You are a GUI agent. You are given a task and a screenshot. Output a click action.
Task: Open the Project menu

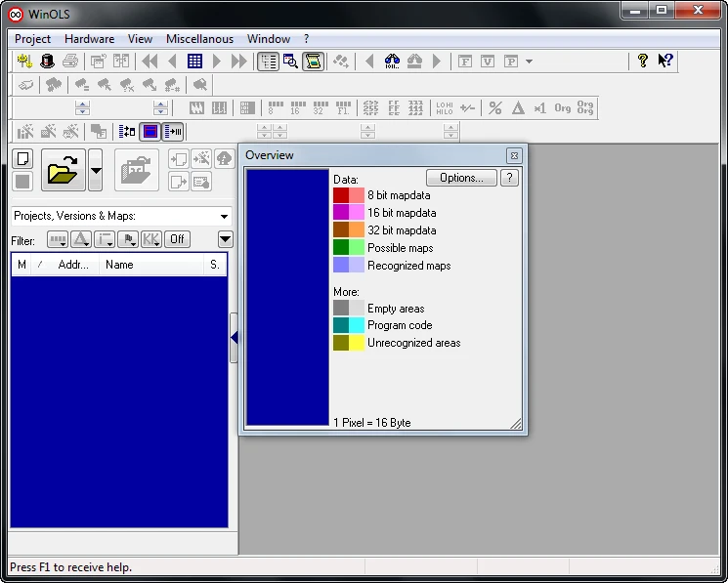tap(32, 39)
